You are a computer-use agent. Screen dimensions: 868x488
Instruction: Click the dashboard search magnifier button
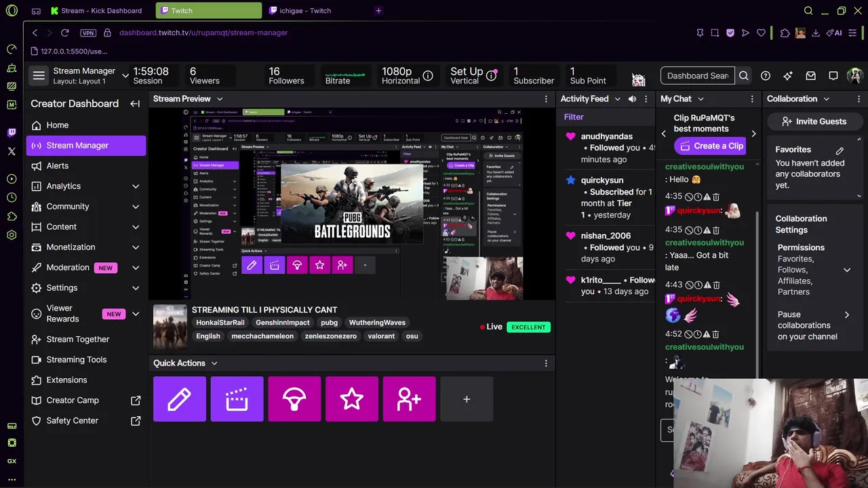[x=744, y=76]
